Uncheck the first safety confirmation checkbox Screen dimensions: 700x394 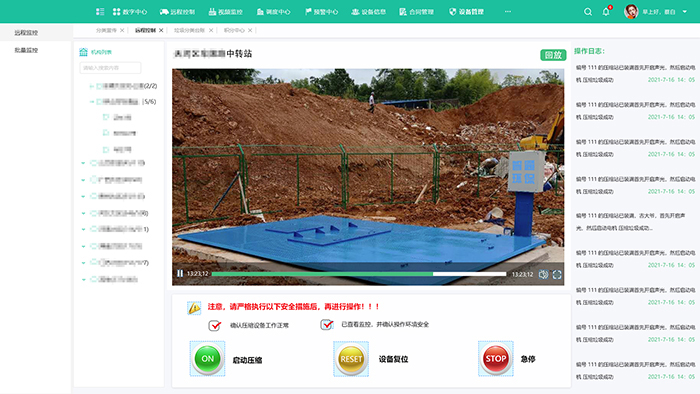coord(215,325)
